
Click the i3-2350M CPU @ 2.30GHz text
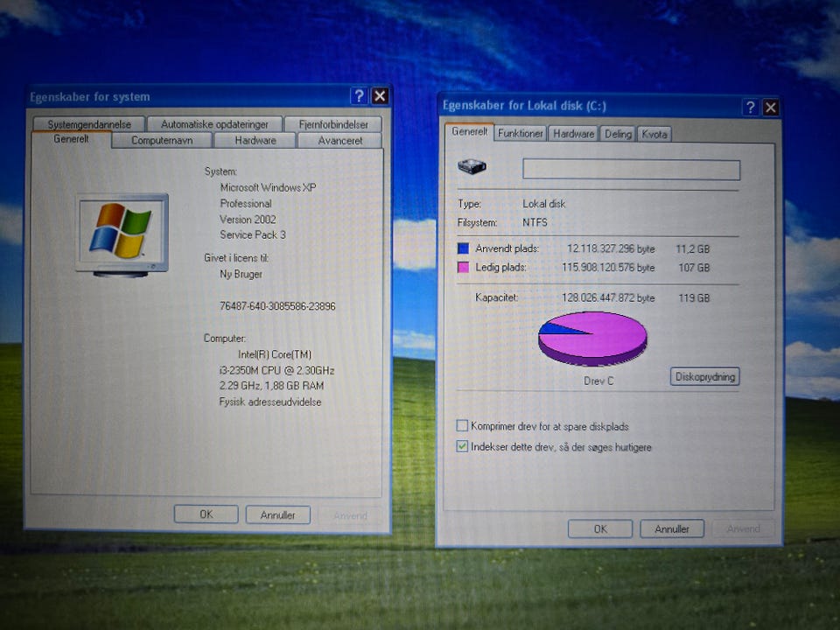tap(276, 370)
